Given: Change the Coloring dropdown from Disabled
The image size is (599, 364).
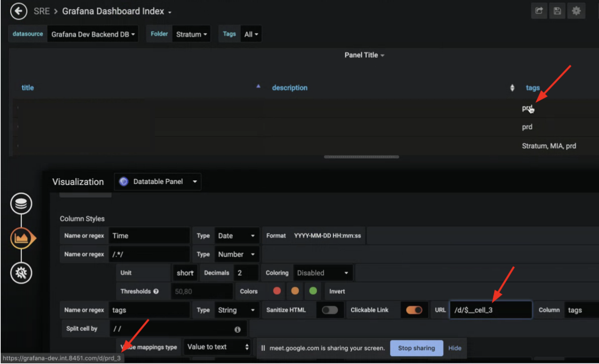Looking at the screenshot, I should (x=323, y=273).
